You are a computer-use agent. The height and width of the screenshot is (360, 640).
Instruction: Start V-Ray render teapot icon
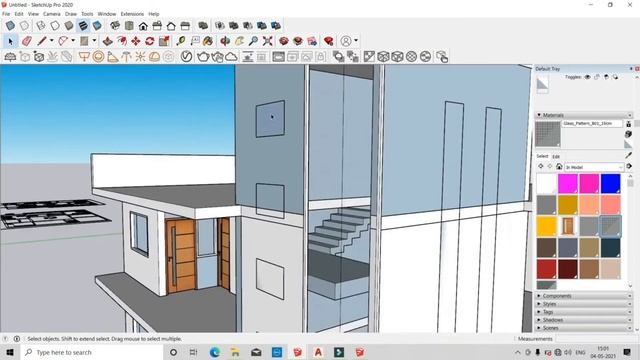203,56
